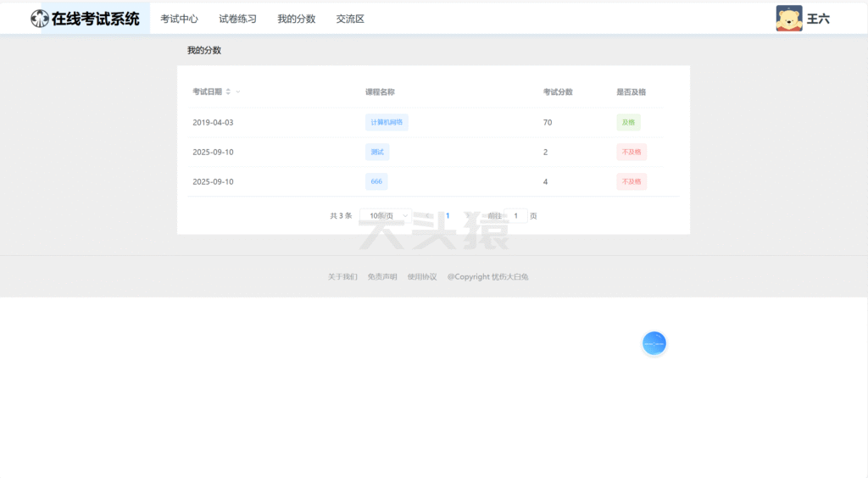Open the 考试中心 menu item
The width and height of the screenshot is (868, 478).
click(x=179, y=19)
